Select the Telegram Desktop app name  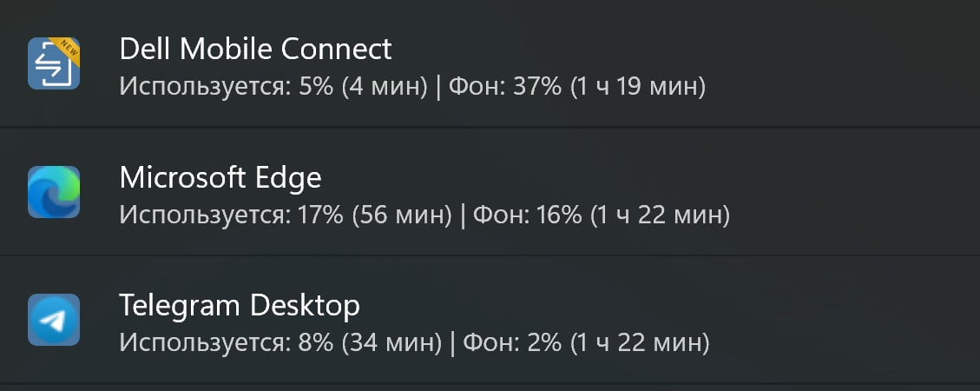pos(240,305)
